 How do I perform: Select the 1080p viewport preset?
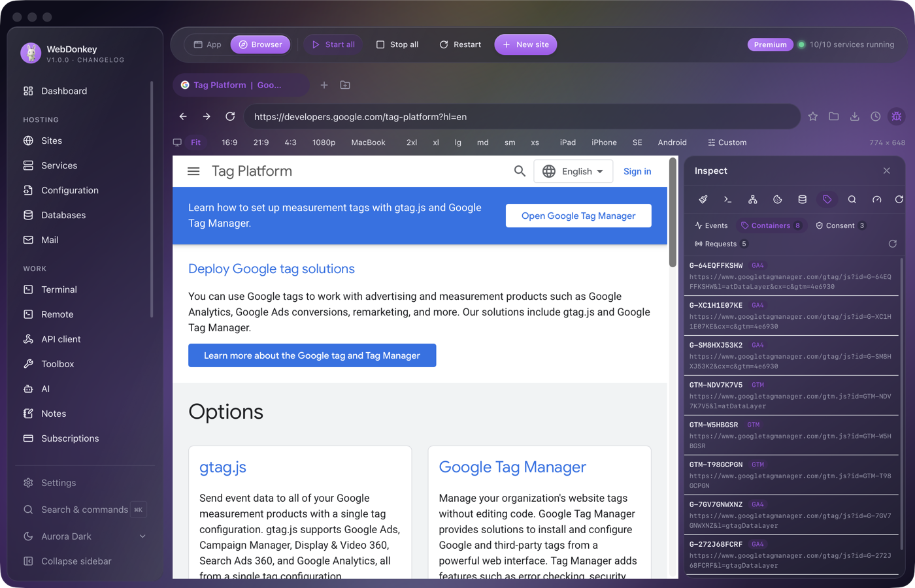tap(324, 142)
